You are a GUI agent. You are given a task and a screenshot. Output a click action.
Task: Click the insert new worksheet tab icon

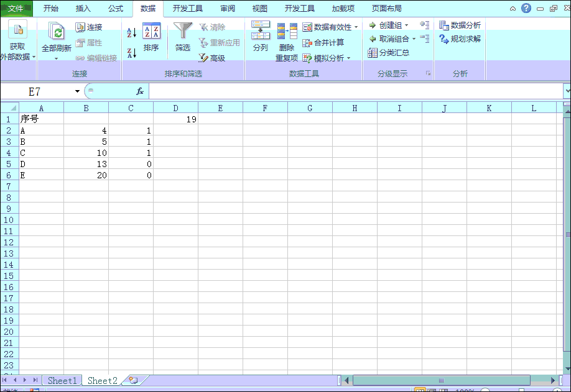[132, 380]
